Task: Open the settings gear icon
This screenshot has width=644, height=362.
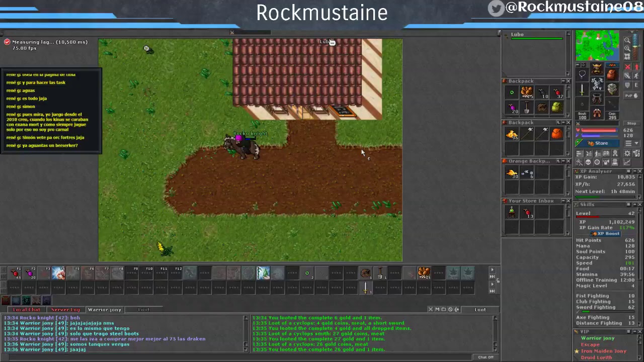Action: tap(627, 153)
